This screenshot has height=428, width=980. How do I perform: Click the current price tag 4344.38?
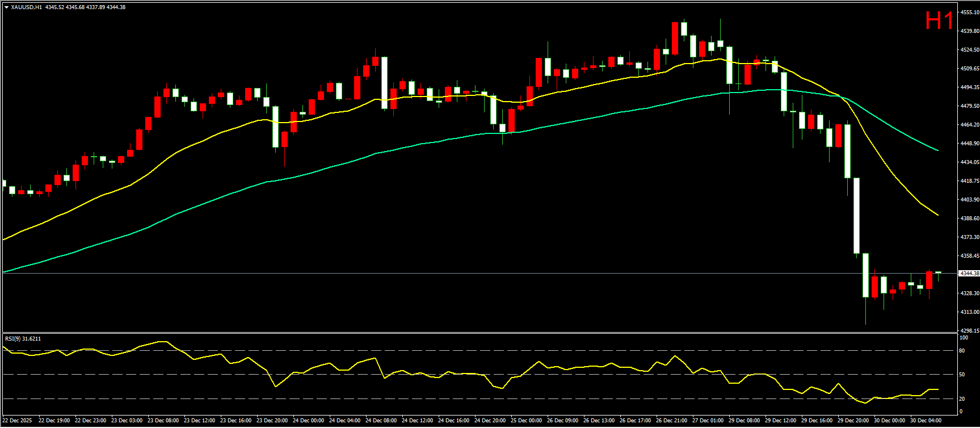coord(969,274)
